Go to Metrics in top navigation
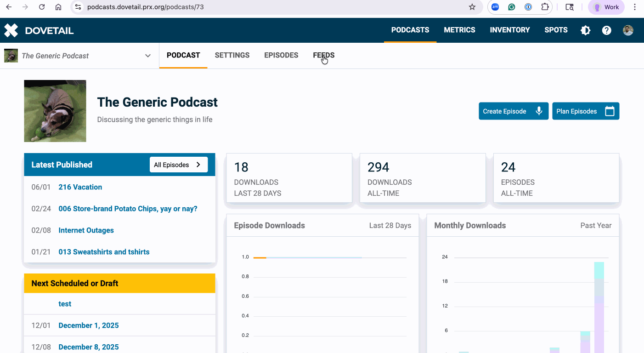 pos(459,30)
